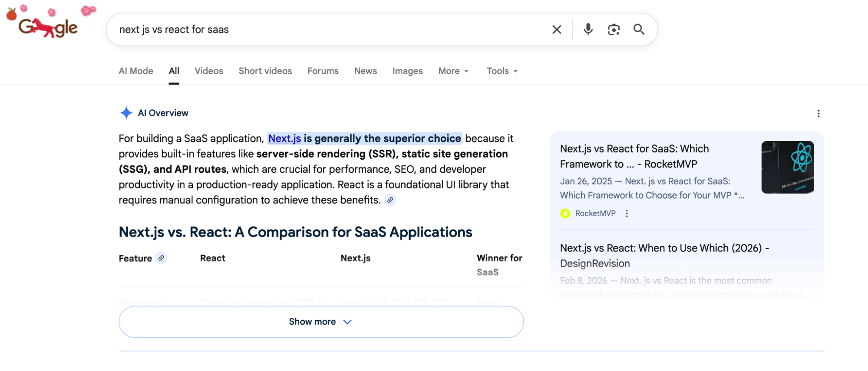The image size is (868, 371).
Task: Expand the More dropdown
Action: (454, 71)
